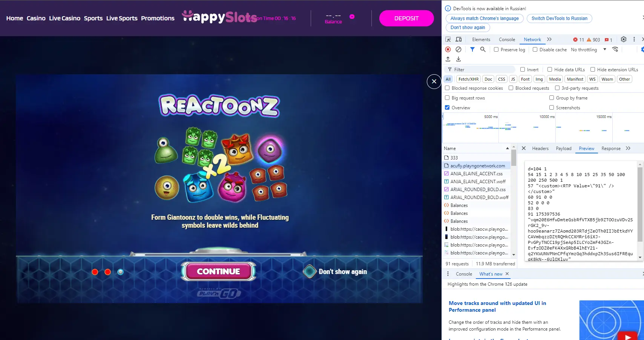
Task: Open the issues counter showing 1
Action: coord(609,40)
